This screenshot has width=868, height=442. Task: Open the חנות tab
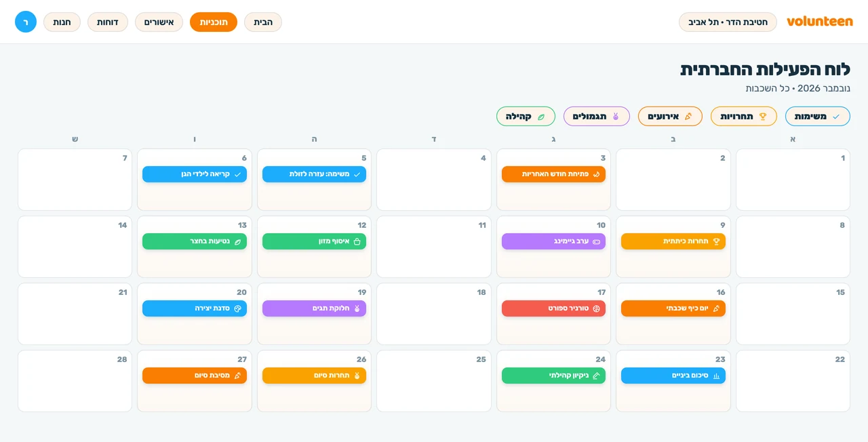(62, 22)
